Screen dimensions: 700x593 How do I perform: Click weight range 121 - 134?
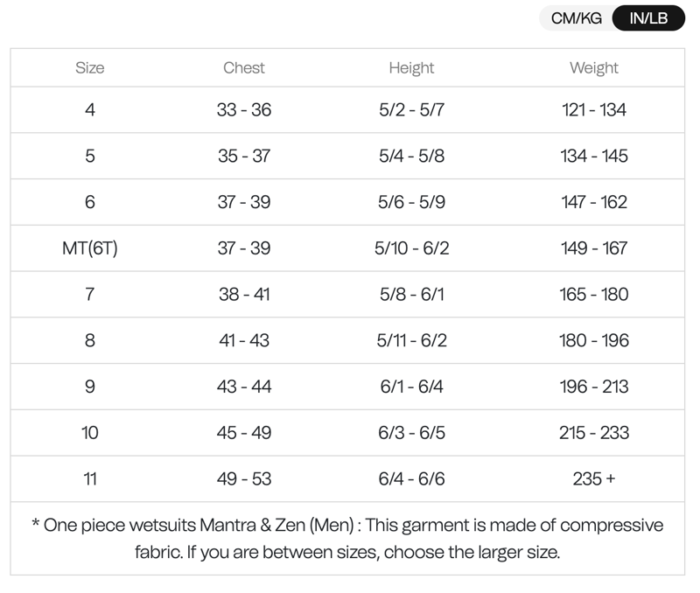(594, 110)
